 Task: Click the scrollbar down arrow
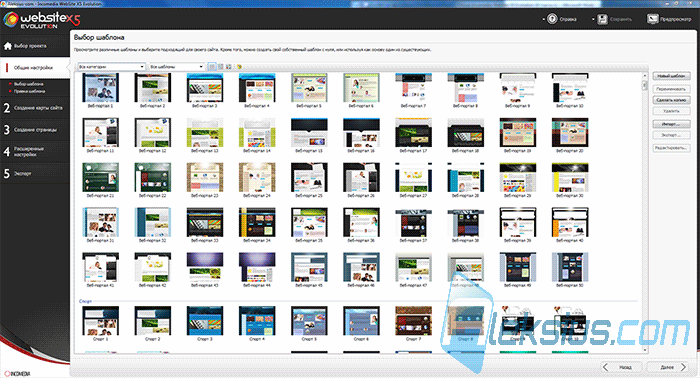pos(644,350)
